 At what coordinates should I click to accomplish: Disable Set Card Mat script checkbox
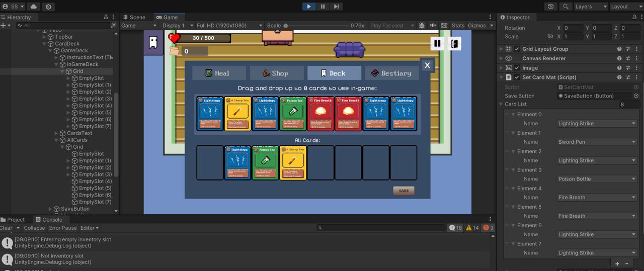517,77
